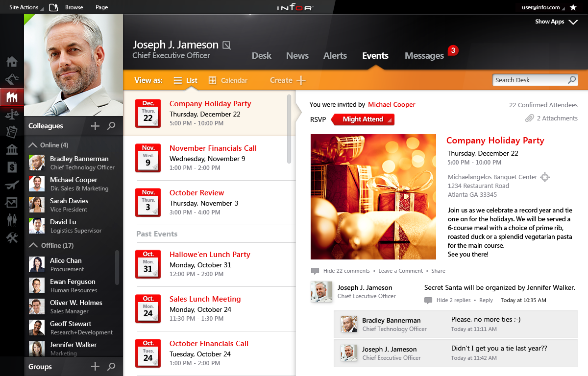Add a colleague with the plus icon

[95, 126]
